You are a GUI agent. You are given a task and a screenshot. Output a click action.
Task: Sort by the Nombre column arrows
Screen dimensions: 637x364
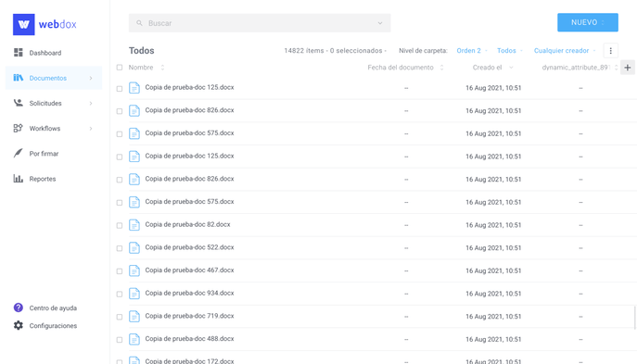click(162, 68)
